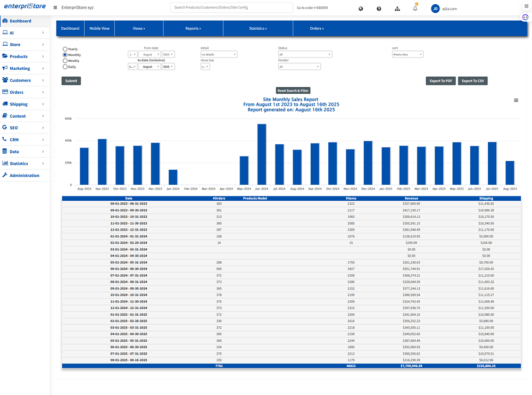Click the Administration wrench icon
The image size is (532, 395).
(5, 175)
